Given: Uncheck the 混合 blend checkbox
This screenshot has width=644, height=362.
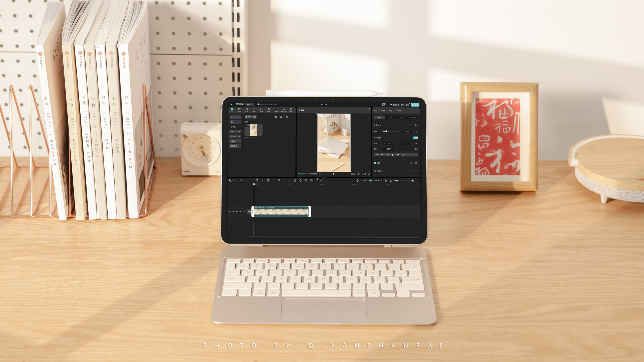Looking at the screenshot, I should pyautogui.click(x=375, y=163).
